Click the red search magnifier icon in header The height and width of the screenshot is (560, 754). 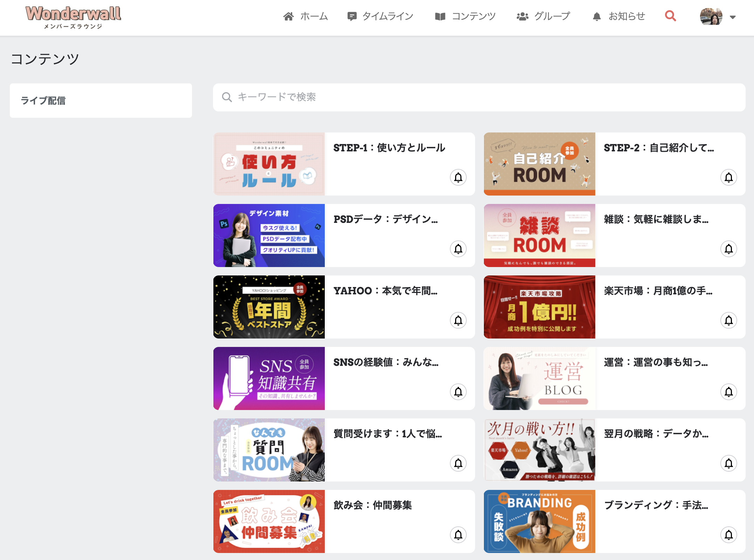[x=670, y=16]
